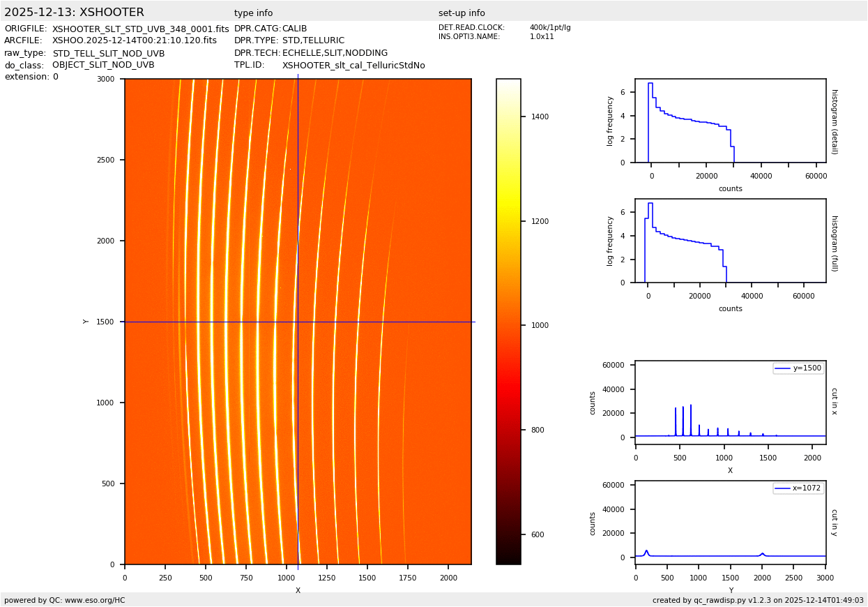Select the DET.READ.CLOCK value 400k/1pt/lg
Image resolution: width=868 pixels, height=607 pixels.
point(549,28)
